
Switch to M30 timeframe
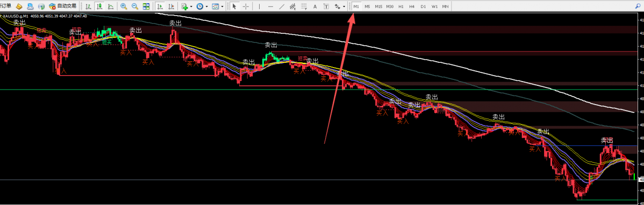point(390,6)
